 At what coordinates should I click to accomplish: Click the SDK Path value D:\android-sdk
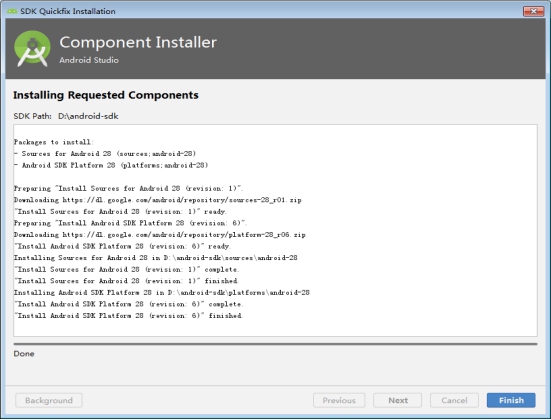pos(88,116)
